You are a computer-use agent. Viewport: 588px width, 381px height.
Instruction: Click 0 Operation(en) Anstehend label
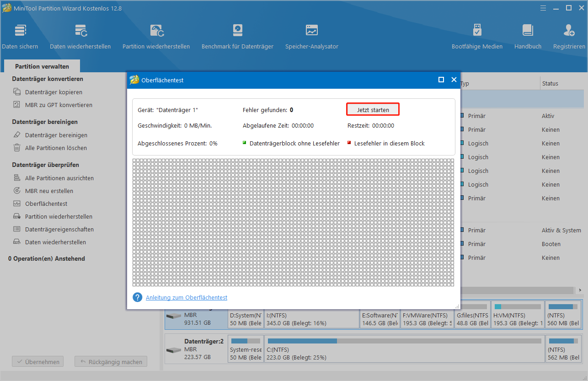click(x=47, y=258)
